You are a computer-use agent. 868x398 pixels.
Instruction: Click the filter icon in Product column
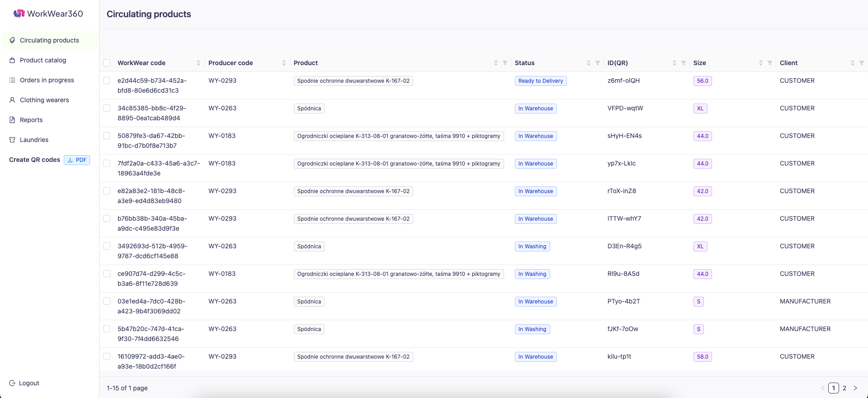point(505,63)
